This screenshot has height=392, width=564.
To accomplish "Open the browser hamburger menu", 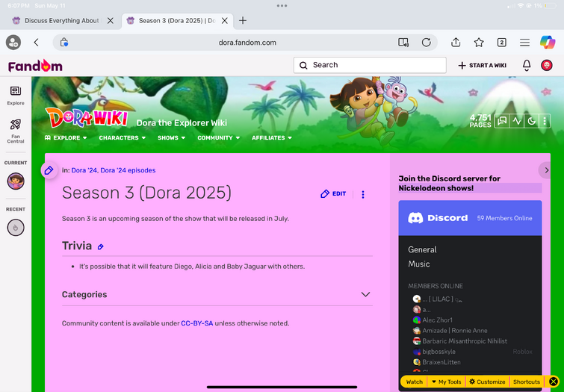I will tap(524, 43).
